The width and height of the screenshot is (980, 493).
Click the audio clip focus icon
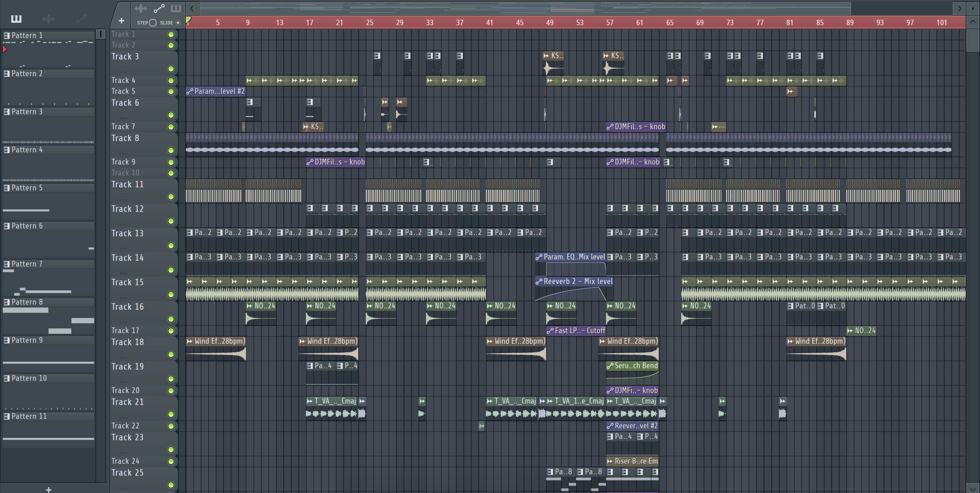(141, 8)
